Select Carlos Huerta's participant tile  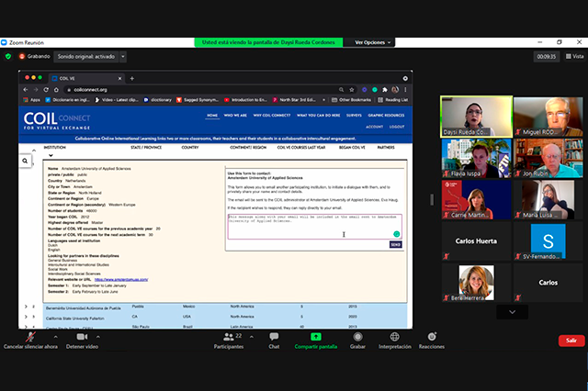pos(476,240)
